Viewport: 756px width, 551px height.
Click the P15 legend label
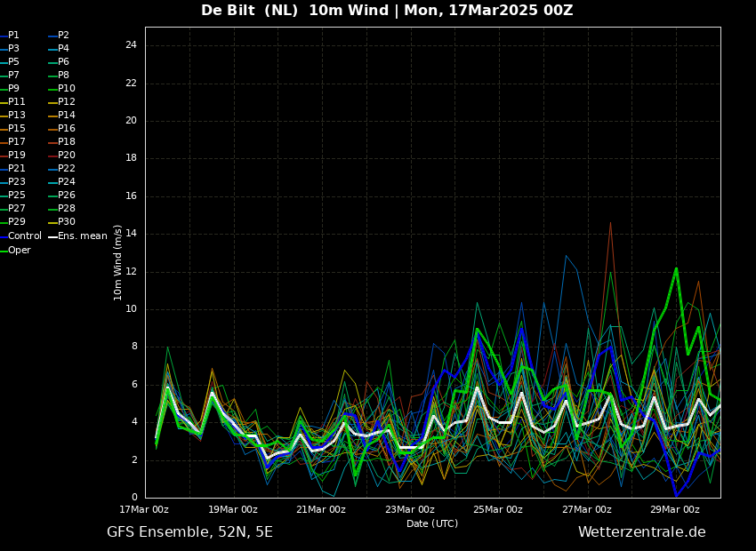point(17,129)
